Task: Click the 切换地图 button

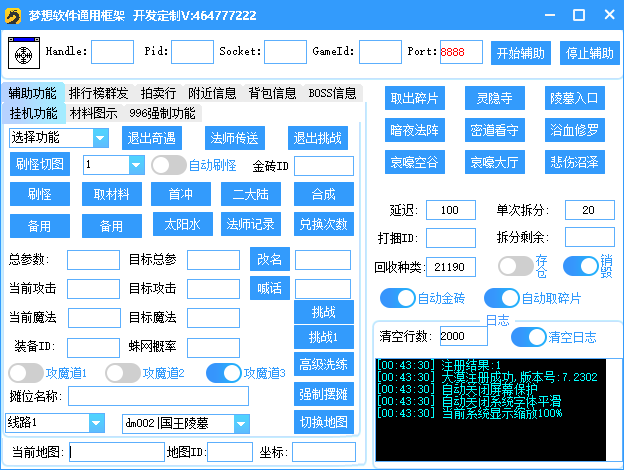Action: point(323,420)
